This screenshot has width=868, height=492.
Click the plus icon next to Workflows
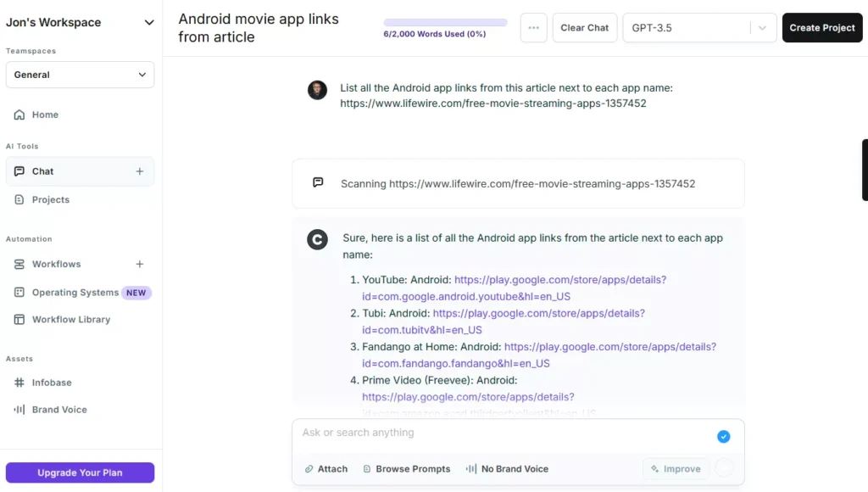pos(140,264)
